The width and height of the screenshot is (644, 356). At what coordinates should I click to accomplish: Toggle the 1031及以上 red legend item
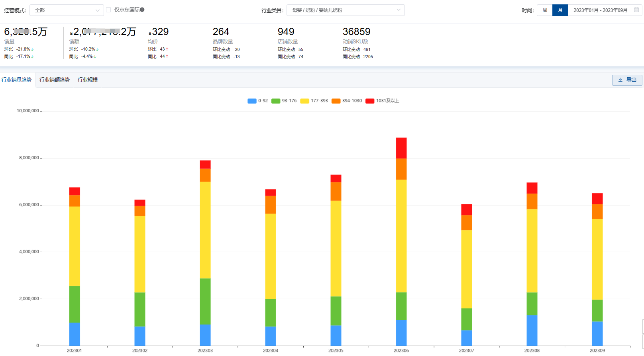click(382, 101)
